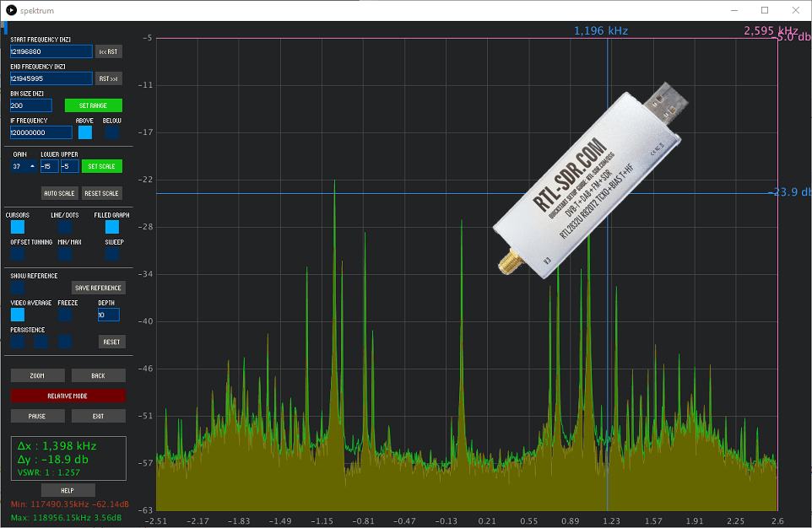Reset end frequency with RST >>| button
The height and width of the screenshot is (528, 812).
[109, 78]
